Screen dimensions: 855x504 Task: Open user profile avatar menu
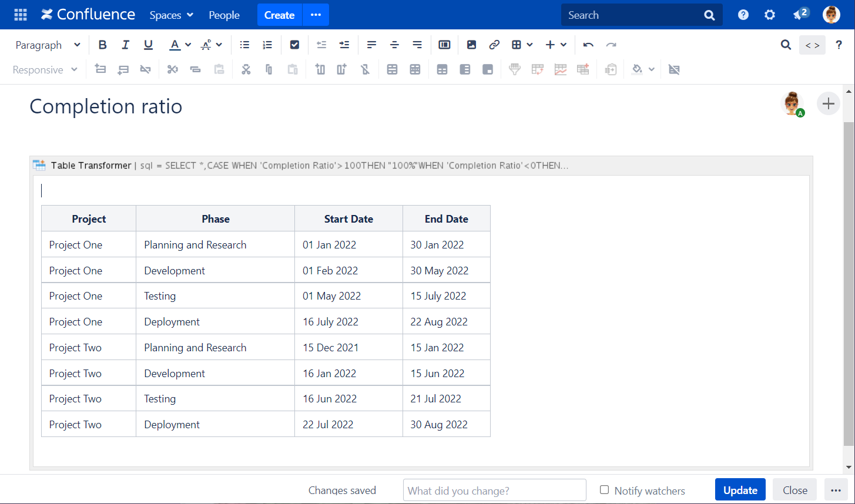pos(831,15)
